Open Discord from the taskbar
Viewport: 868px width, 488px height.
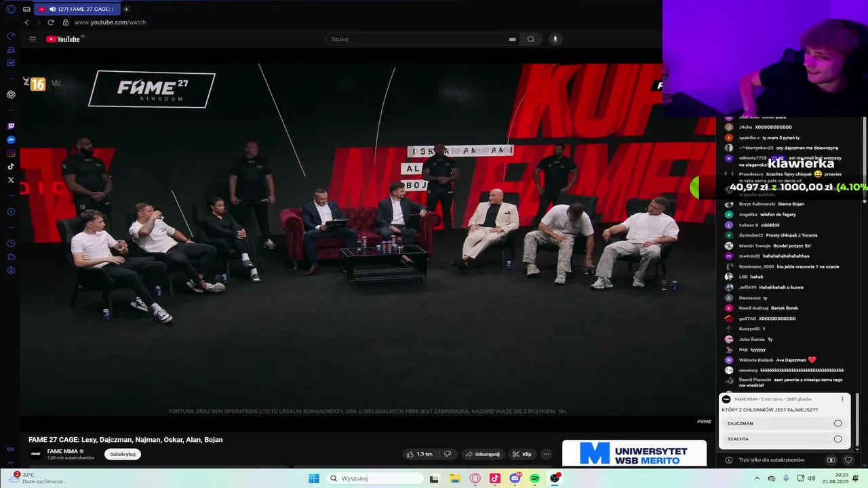[x=515, y=479]
